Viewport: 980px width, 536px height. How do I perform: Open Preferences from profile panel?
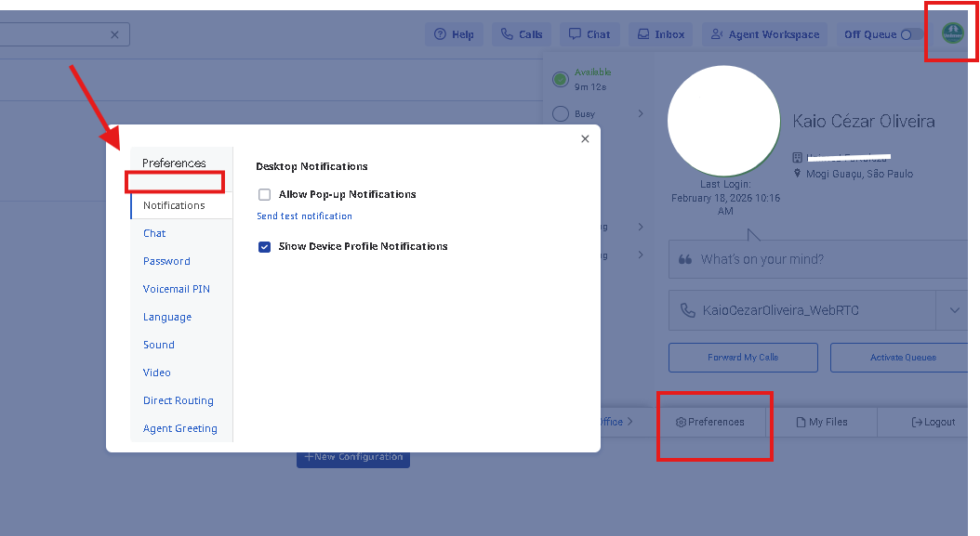[710, 423]
